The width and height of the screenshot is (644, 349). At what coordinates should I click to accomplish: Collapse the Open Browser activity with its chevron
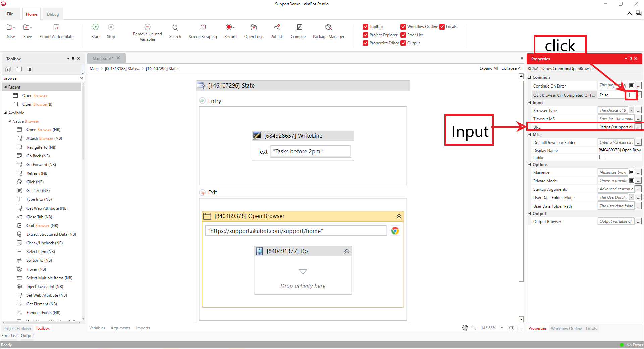point(399,216)
